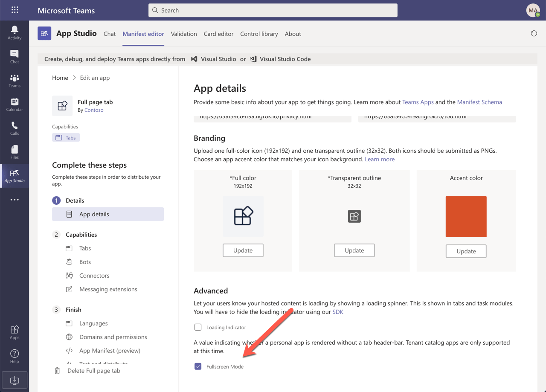Click the App Studio header logo icon
This screenshot has height=392, width=546.
44,33
